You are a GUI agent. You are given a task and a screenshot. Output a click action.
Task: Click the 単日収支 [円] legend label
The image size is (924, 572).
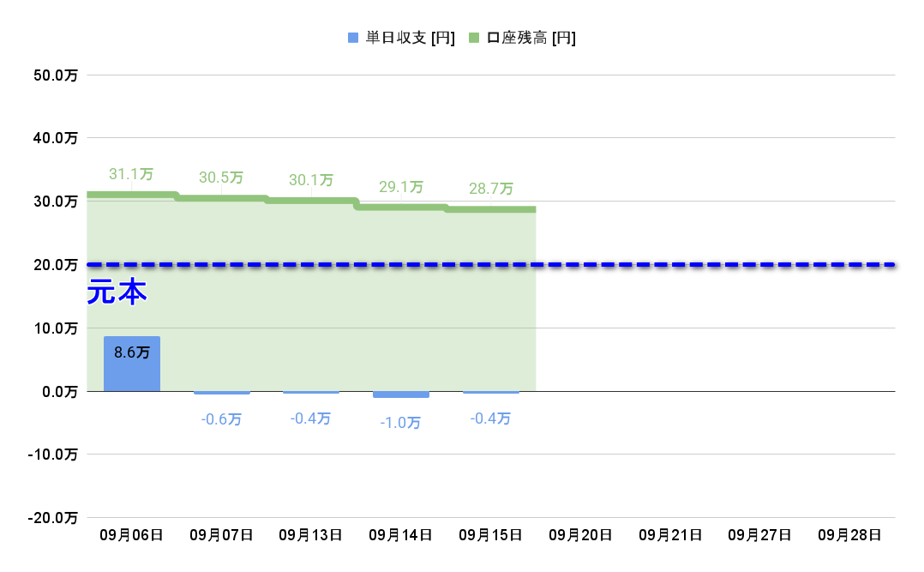tap(410, 38)
